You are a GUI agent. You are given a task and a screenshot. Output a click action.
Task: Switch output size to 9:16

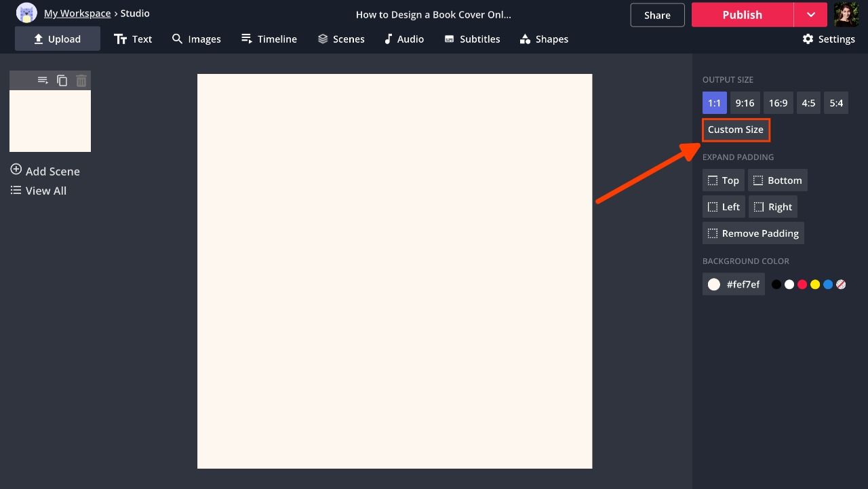tap(745, 103)
